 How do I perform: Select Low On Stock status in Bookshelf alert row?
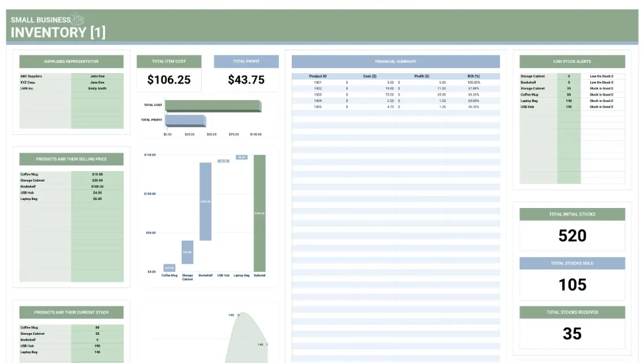[x=602, y=82]
